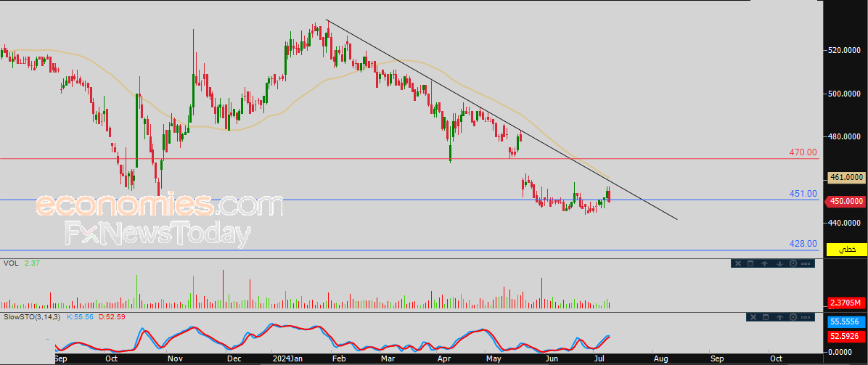Screen dimensions: 868x365
Task: Click the 461.0000 moving average price tag
Action: coord(846,177)
